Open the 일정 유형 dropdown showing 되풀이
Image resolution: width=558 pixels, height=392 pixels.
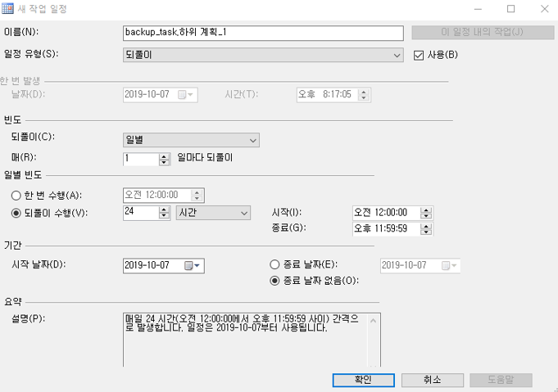pos(263,55)
